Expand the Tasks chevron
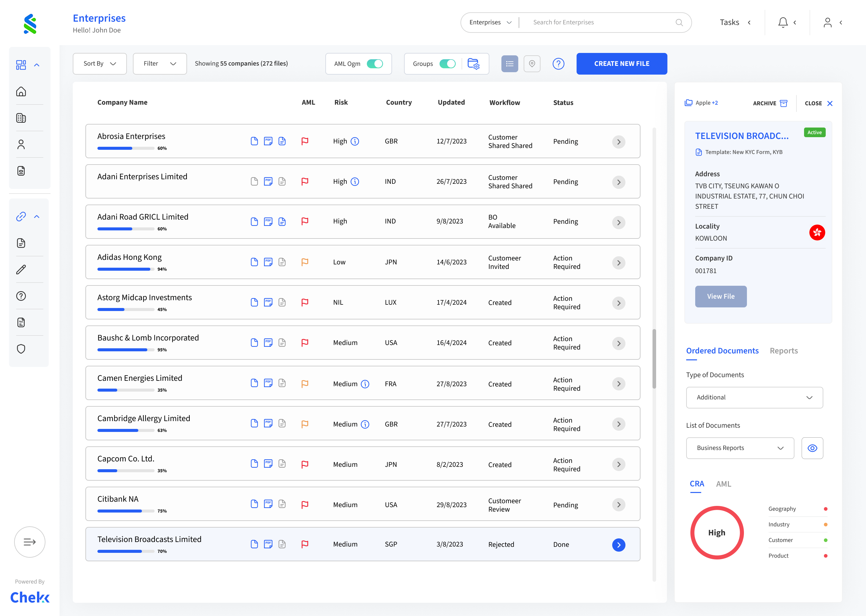Image resolution: width=866 pixels, height=616 pixels. tap(749, 22)
